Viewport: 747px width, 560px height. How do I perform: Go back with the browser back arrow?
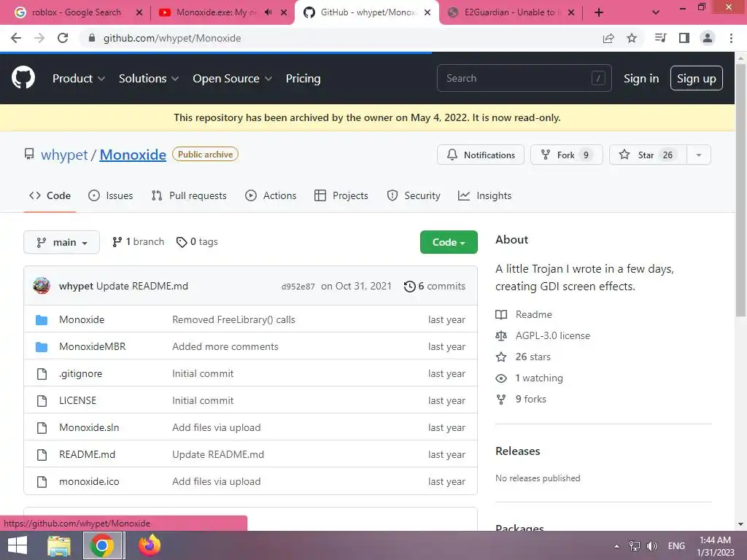point(16,38)
